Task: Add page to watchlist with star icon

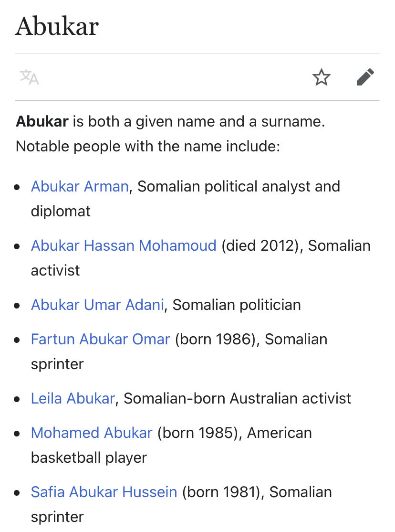Action: tap(321, 77)
